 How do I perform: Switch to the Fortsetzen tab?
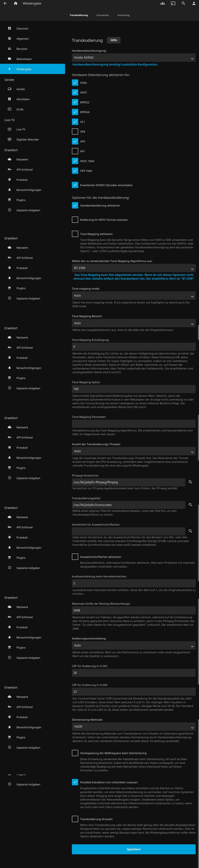coord(102,15)
